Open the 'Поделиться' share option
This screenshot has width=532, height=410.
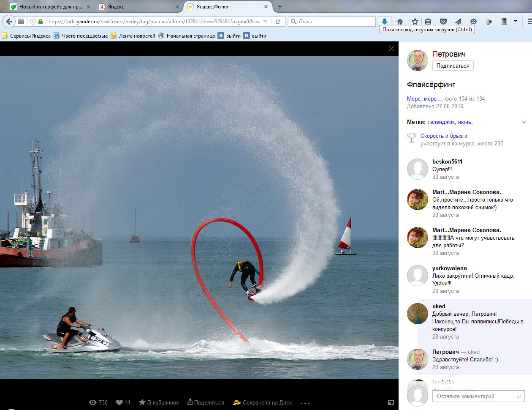206,402
